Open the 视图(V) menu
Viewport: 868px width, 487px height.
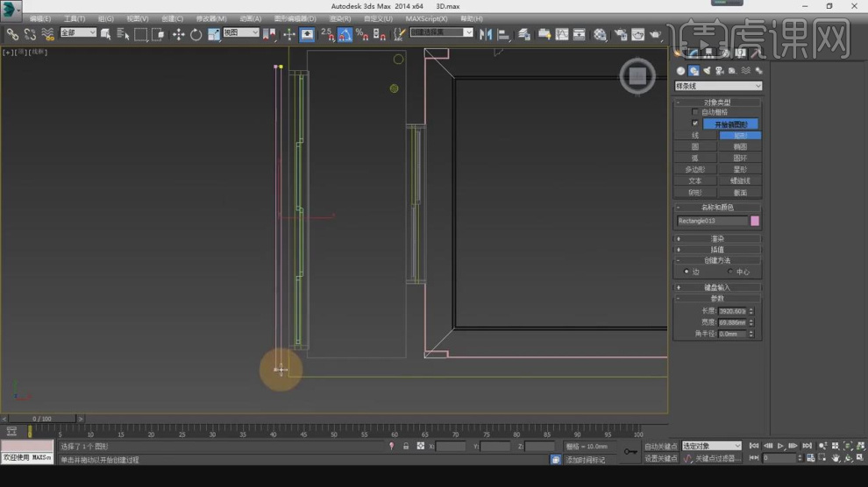(x=138, y=18)
